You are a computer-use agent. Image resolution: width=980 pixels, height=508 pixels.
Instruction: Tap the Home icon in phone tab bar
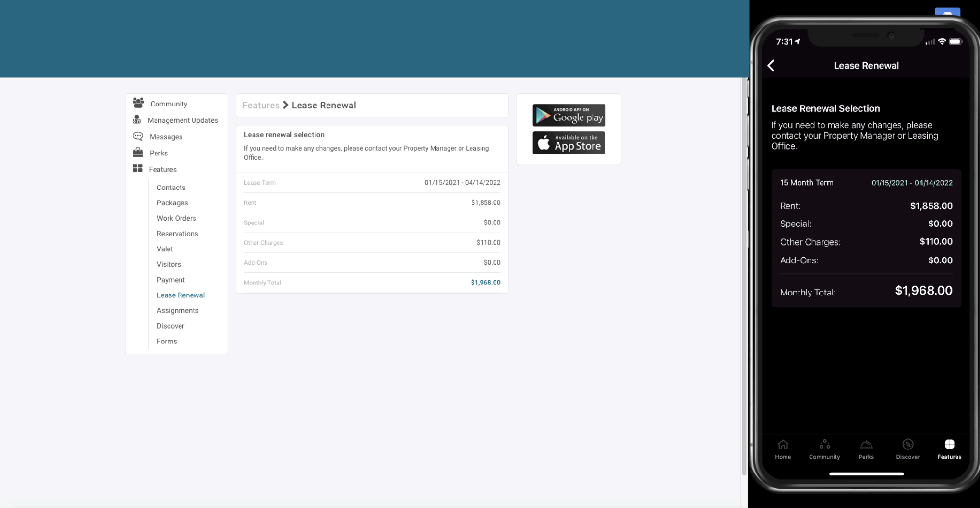pos(783,445)
